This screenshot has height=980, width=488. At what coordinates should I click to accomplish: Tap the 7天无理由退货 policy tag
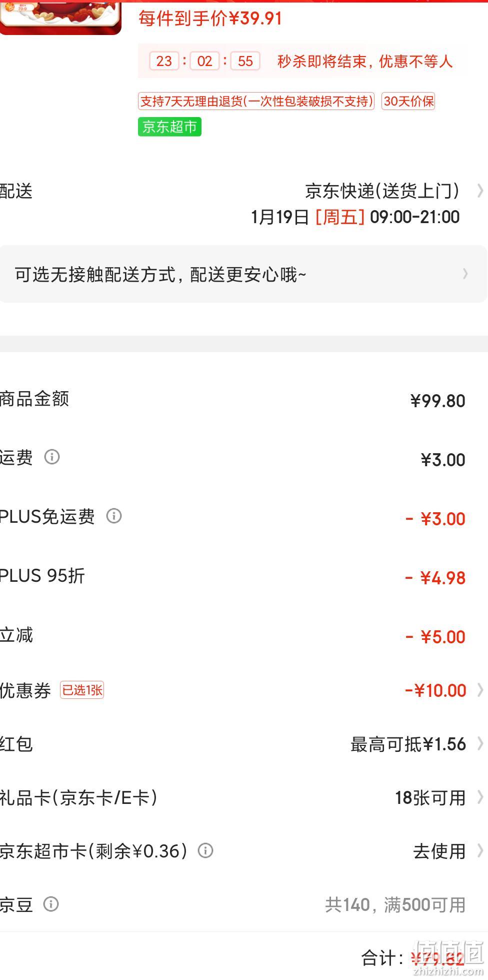coord(256,101)
